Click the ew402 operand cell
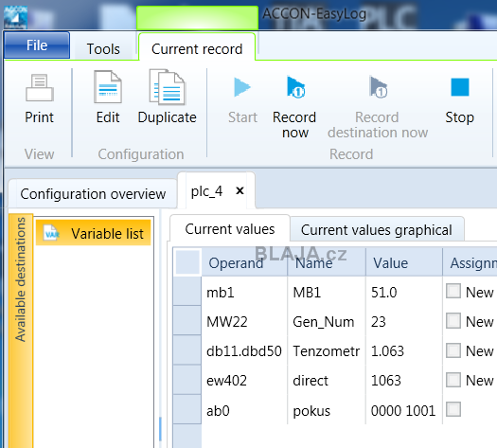 point(244,380)
